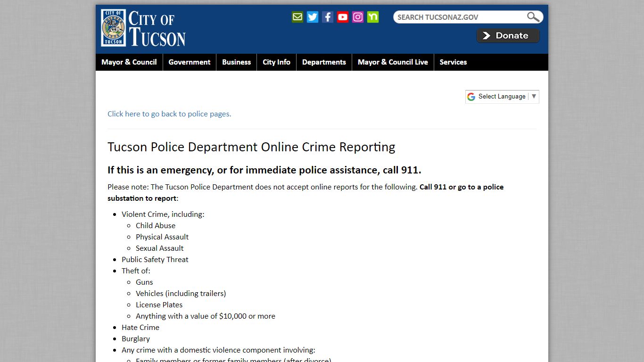This screenshot has height=362, width=644.
Task: Click the 'Public Safety Threat' list item
Action: coord(155,260)
